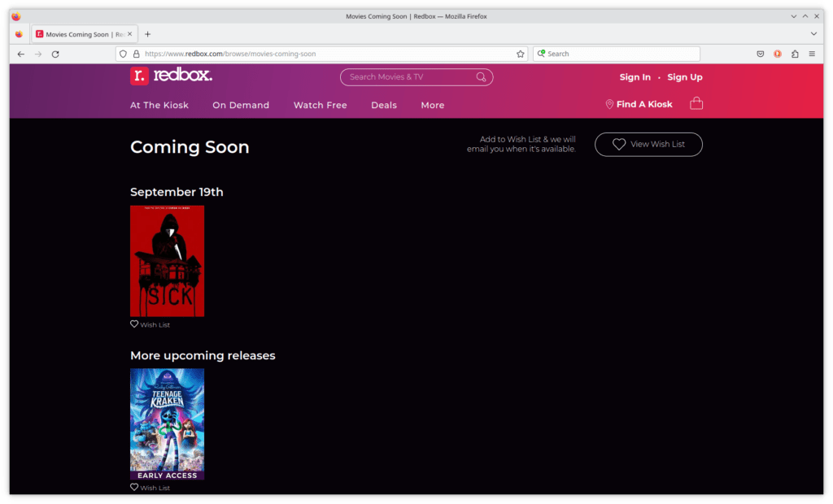Viewport: 833px width, 504px height.
Task: Click the browser forward arrow
Action: coord(38,54)
